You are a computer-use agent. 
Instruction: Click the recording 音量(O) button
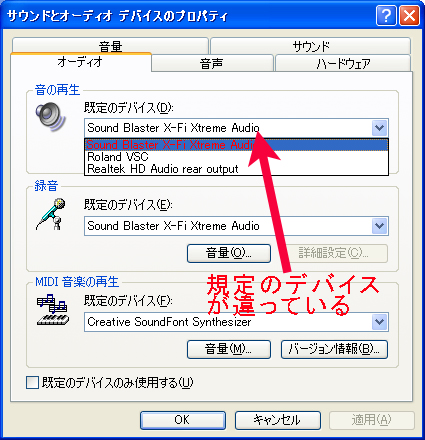(x=229, y=253)
